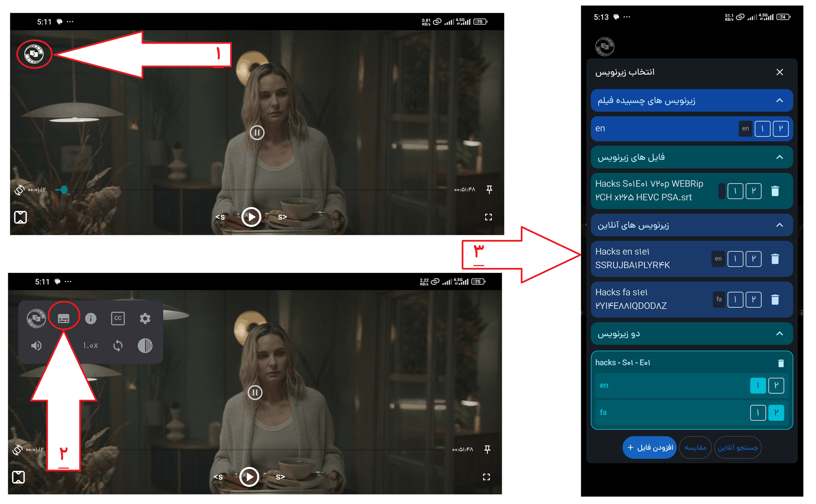Pin the controls in top player
The height and width of the screenshot is (504, 816).
[489, 189]
